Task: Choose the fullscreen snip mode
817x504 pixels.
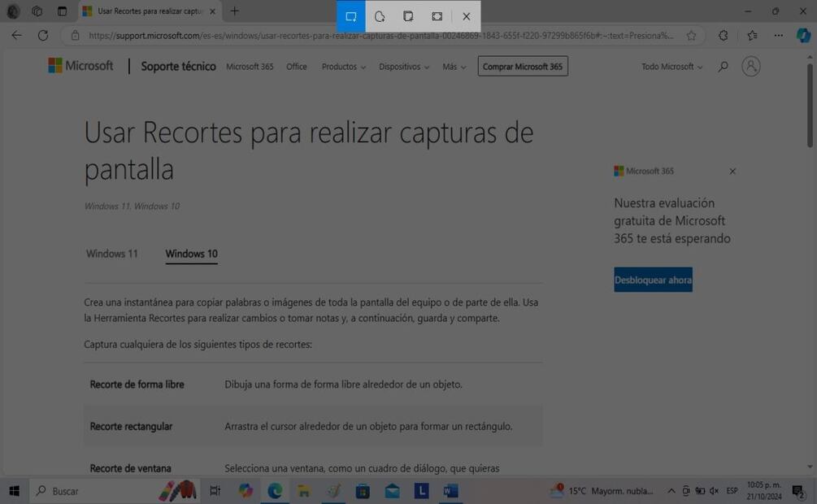Action: coord(437,16)
